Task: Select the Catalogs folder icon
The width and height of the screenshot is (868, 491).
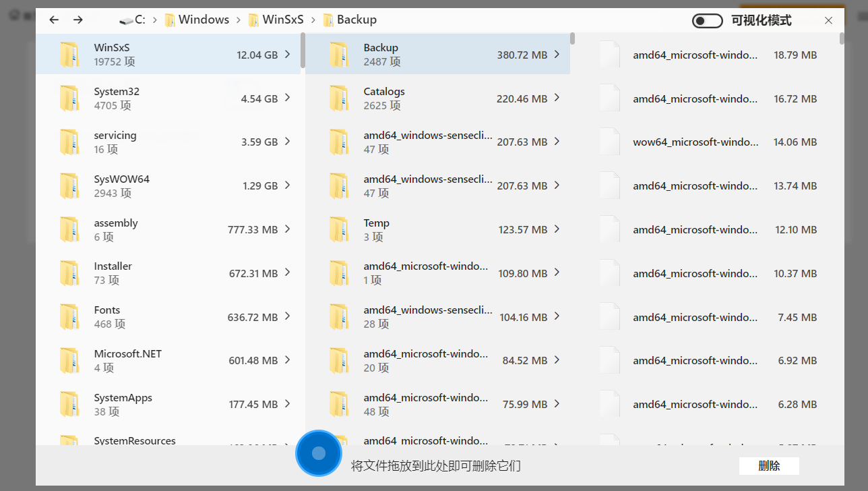Action: 339,98
